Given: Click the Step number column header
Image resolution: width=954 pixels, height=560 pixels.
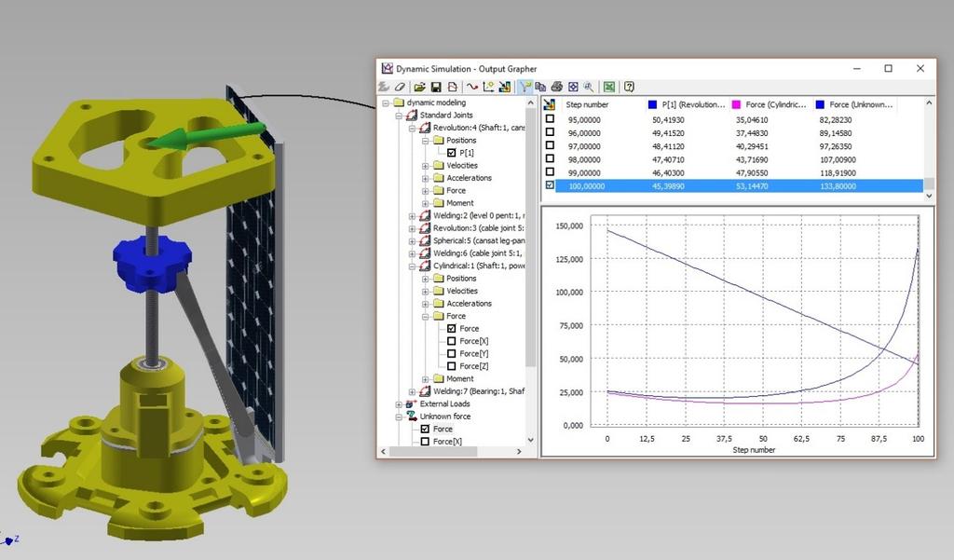Looking at the screenshot, I should click(587, 104).
